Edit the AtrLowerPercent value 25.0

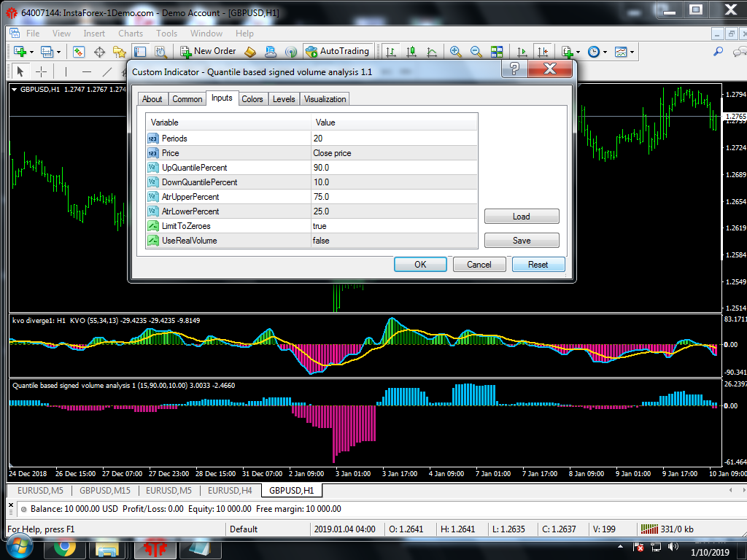tap(394, 211)
